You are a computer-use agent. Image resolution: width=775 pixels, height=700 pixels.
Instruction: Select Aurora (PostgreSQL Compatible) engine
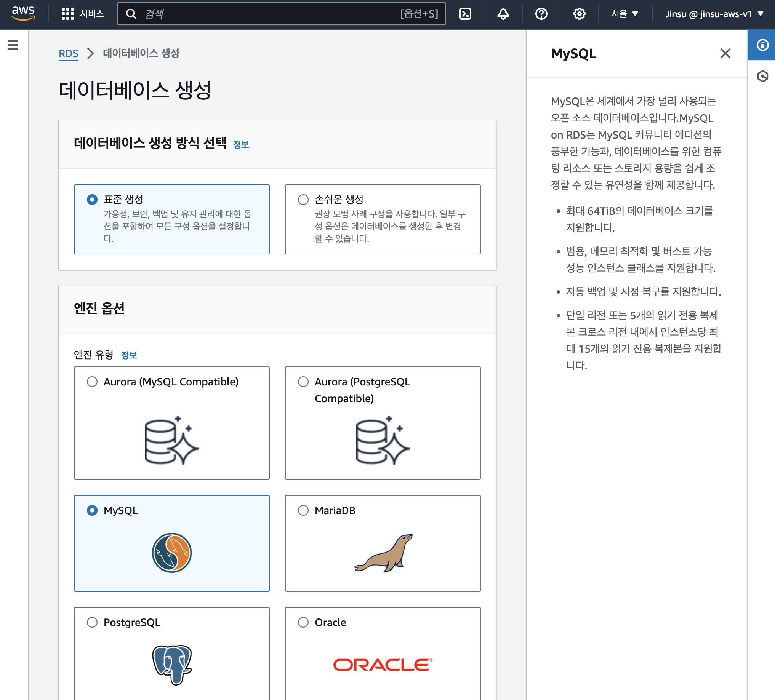coord(303,382)
